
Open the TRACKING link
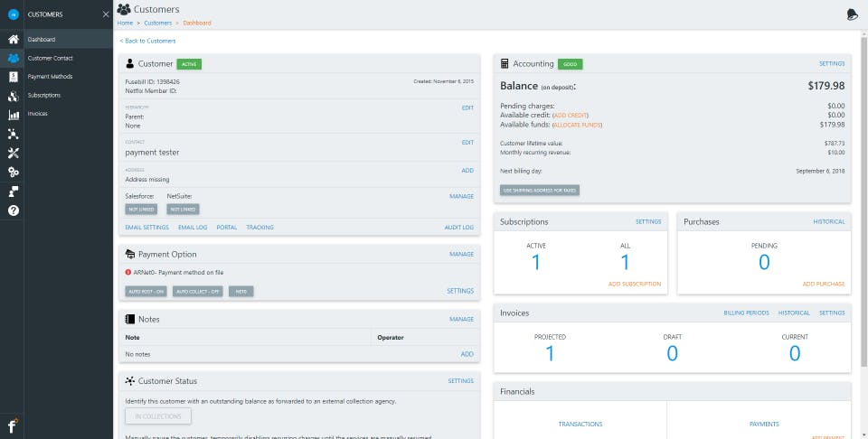260,228
